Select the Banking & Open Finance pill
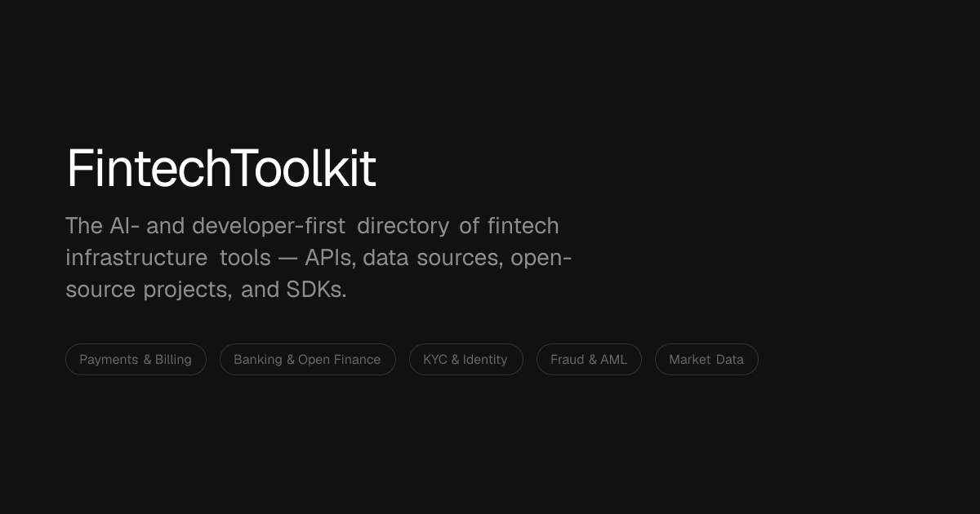980x514 pixels. [x=307, y=359]
